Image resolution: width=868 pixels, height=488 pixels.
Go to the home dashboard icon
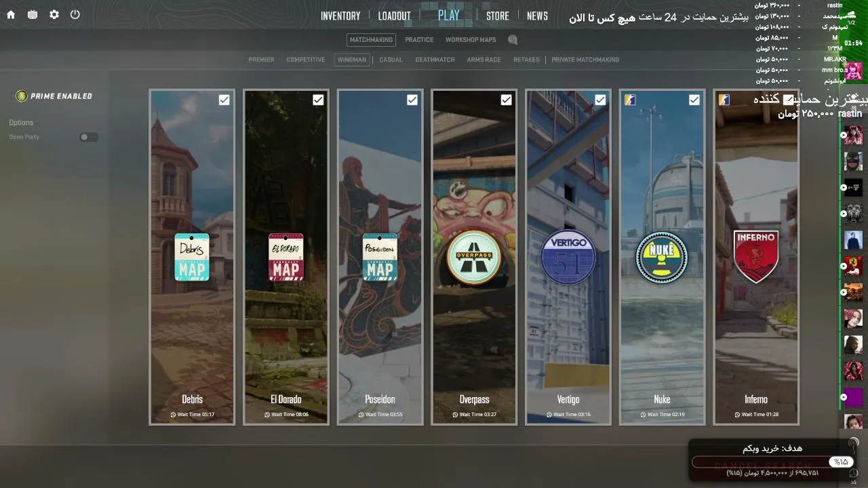(x=11, y=14)
